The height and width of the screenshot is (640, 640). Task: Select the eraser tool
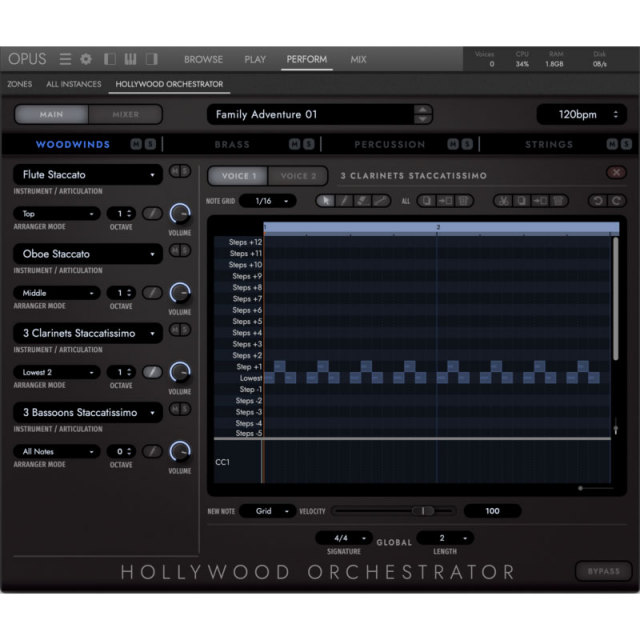click(362, 201)
